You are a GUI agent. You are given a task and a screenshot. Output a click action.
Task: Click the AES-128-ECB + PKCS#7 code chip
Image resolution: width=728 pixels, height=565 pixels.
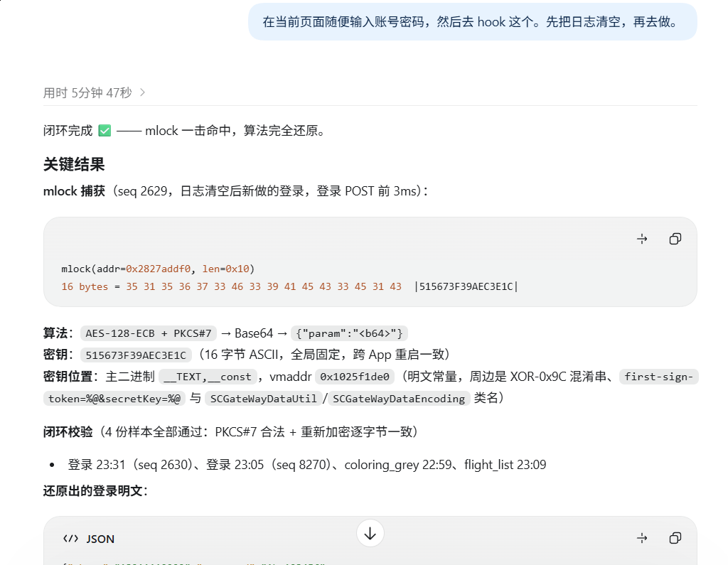148,333
